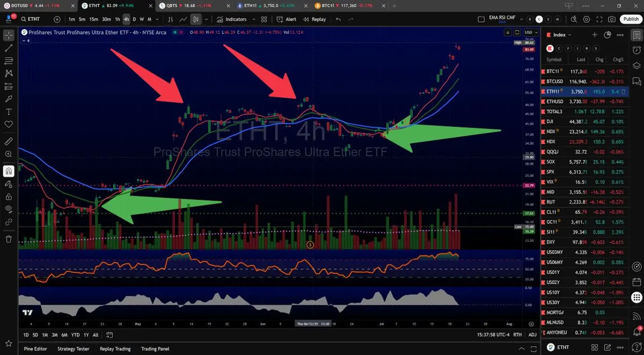Screen dimensions: 644x355
Task: Switch to the DOTUSD tab
Action: [x=40, y=5]
